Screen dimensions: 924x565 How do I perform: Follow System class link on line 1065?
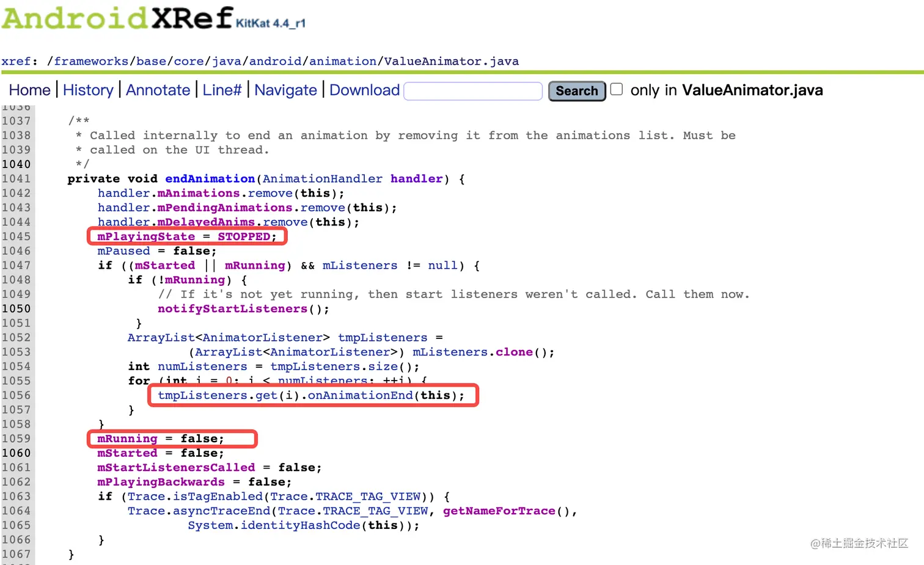(x=210, y=525)
